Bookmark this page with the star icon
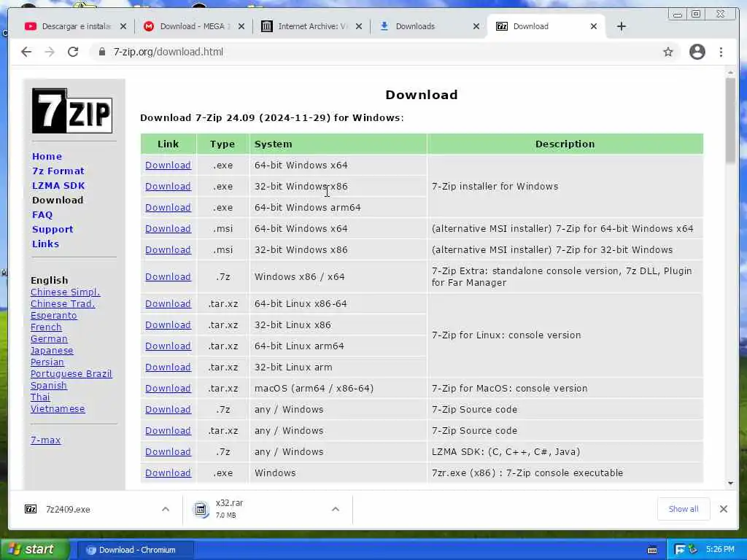747x560 pixels. click(x=668, y=52)
